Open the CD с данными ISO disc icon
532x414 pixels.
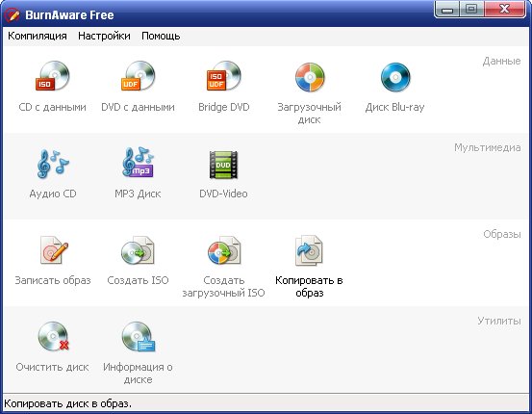(x=53, y=76)
